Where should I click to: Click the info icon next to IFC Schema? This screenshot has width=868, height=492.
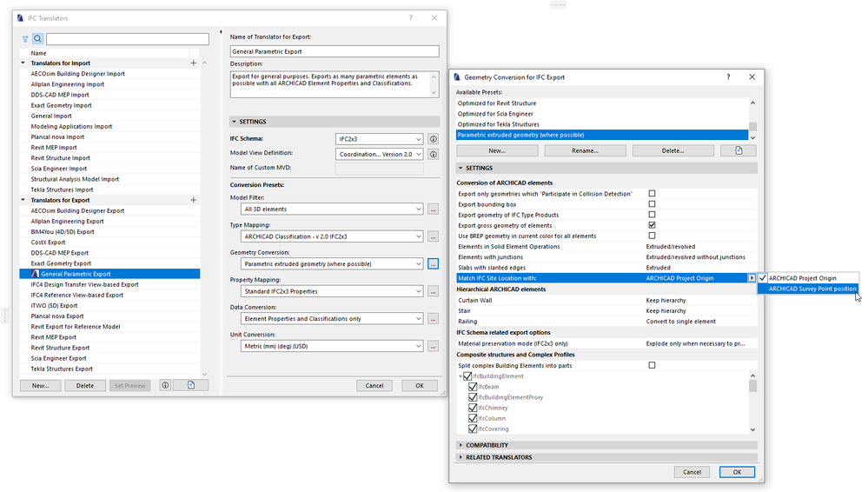(434, 139)
